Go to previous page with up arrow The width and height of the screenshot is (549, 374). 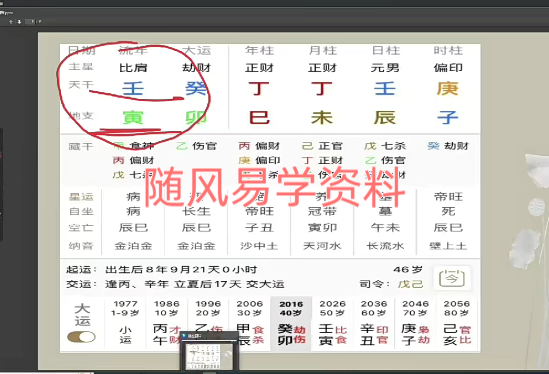click(11, 22)
